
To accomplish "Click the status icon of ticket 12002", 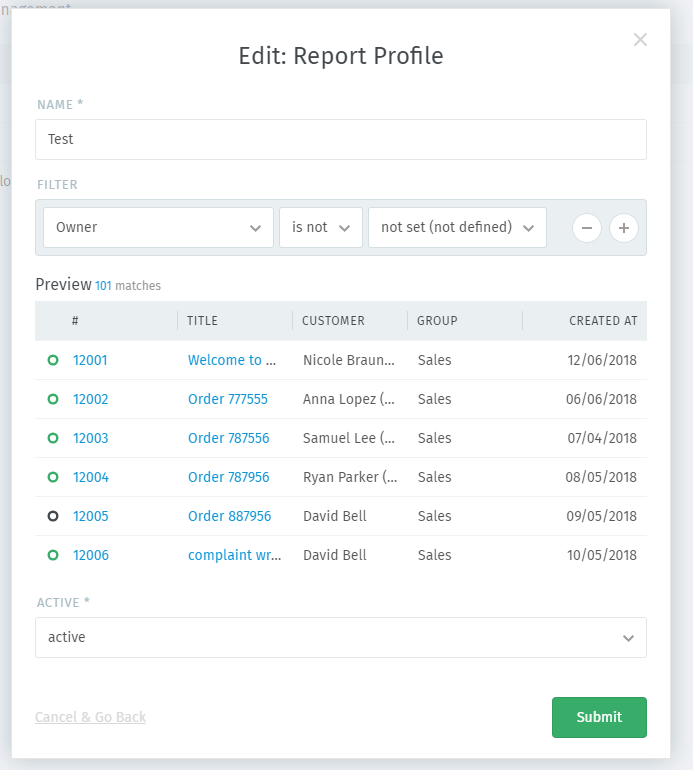I will [x=53, y=399].
